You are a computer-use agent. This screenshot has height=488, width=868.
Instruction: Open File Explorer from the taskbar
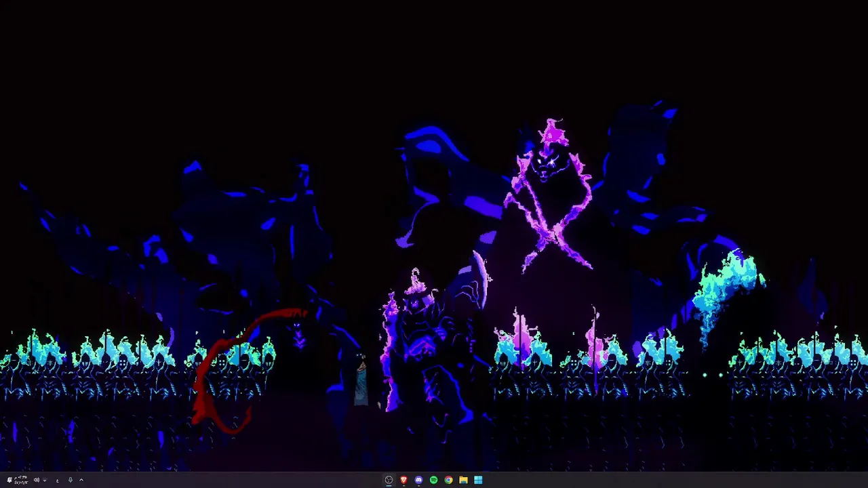[x=463, y=480]
